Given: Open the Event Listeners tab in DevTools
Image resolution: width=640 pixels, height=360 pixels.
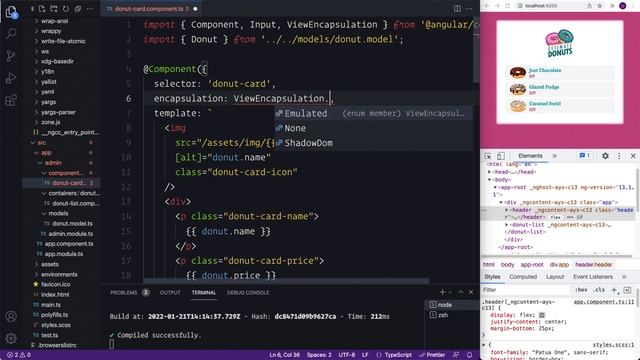Looking at the screenshot, I should (x=593, y=277).
